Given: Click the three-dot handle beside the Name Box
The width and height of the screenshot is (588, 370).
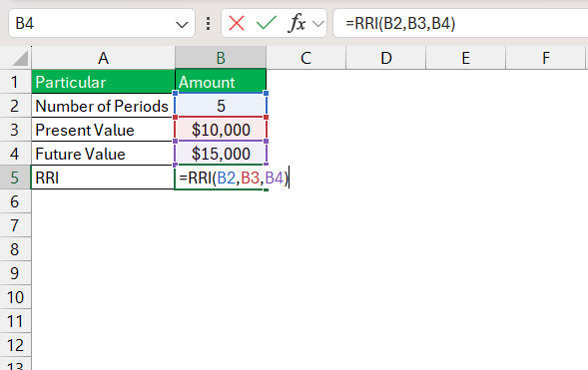Looking at the screenshot, I should click(x=208, y=23).
